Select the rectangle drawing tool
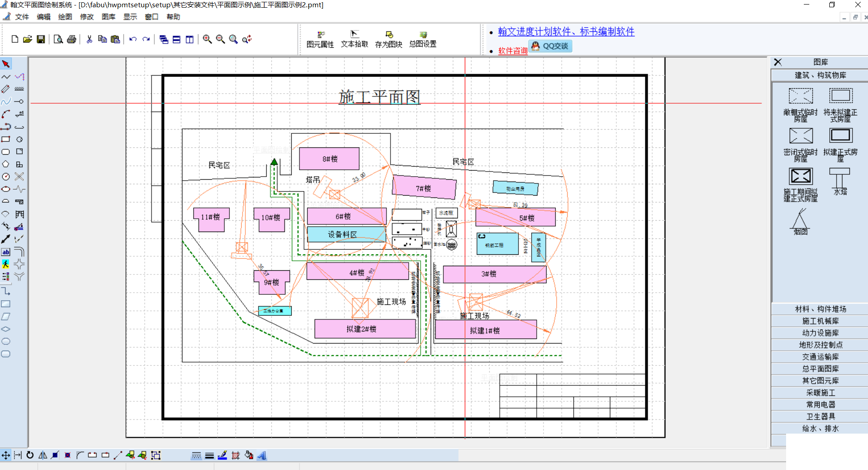This screenshot has width=868, height=470. pos(5,139)
